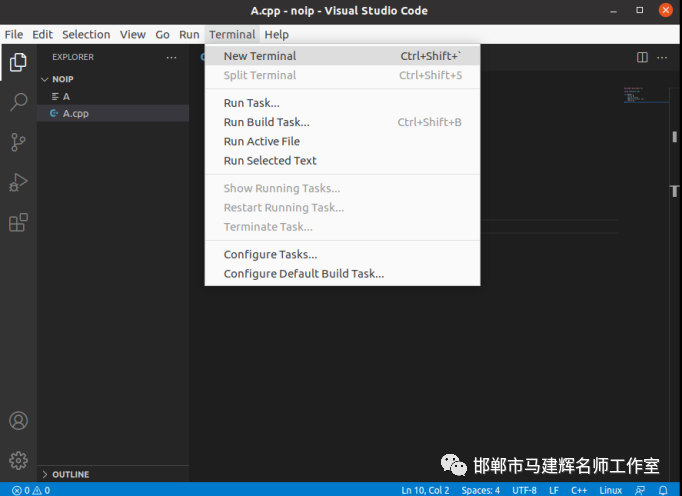Open the Search view icon
682x496 pixels.
pos(18,102)
